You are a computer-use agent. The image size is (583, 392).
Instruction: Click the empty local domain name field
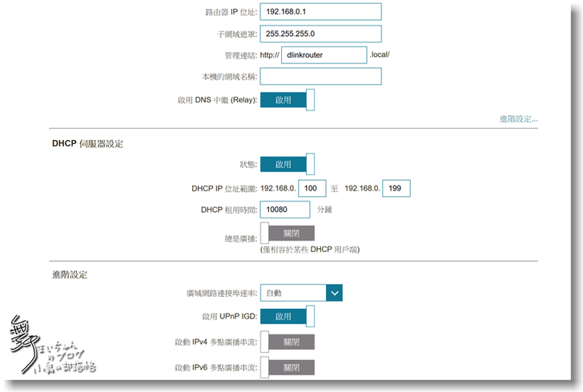(320, 76)
